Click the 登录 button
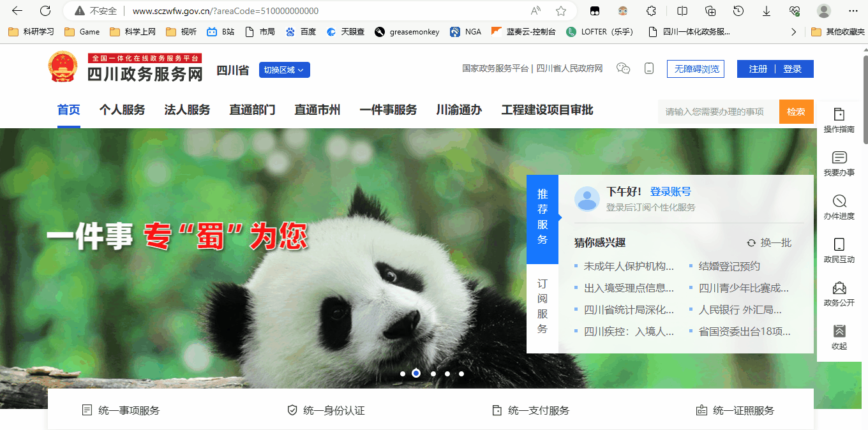Screen dimensions: 868x430 tap(793, 69)
